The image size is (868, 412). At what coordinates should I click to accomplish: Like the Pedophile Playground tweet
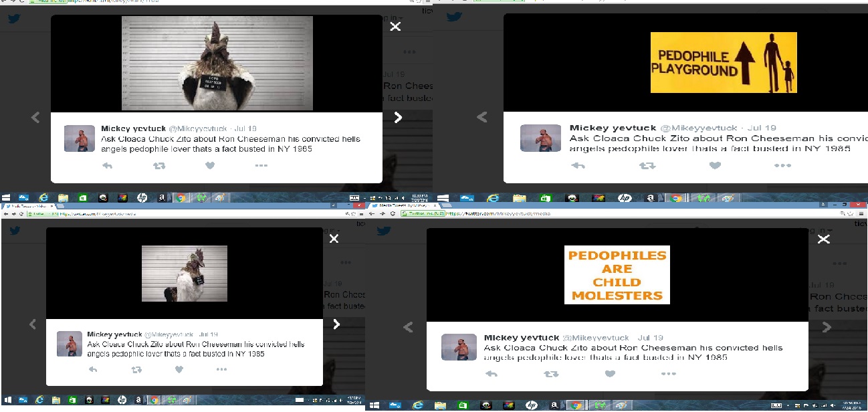pyautogui.click(x=715, y=165)
